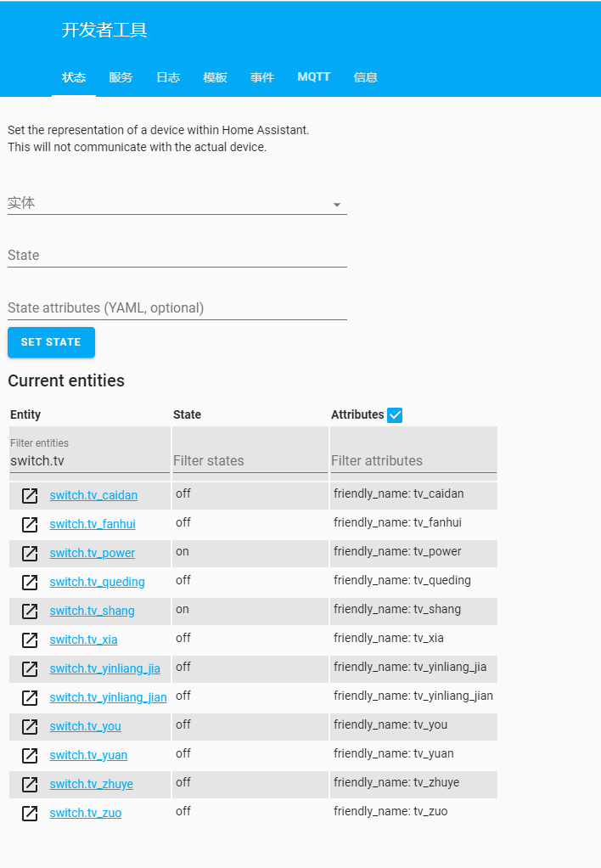Open the switch.tv_fanhui entity link
The width and height of the screenshot is (601, 868).
(x=93, y=524)
